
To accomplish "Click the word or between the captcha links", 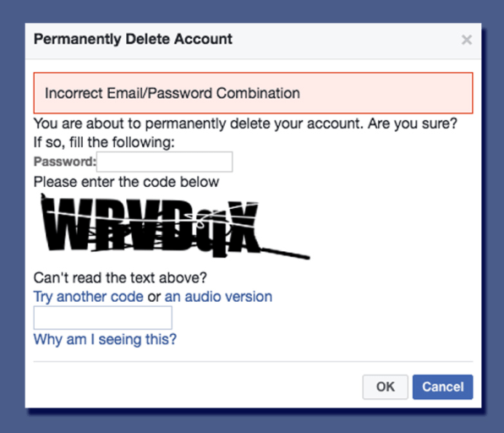I will [x=154, y=298].
